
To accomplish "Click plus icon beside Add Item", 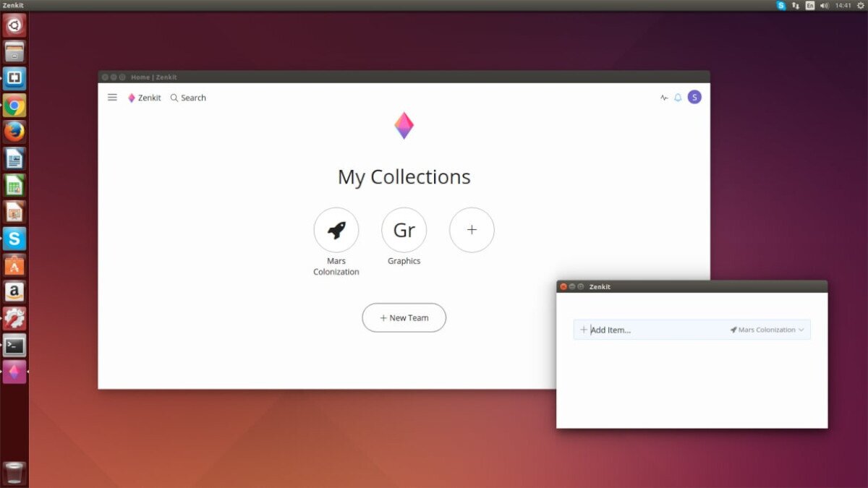I will (x=584, y=330).
